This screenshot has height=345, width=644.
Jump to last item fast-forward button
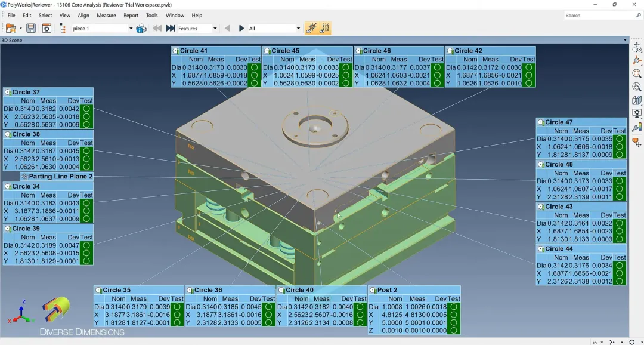(170, 29)
